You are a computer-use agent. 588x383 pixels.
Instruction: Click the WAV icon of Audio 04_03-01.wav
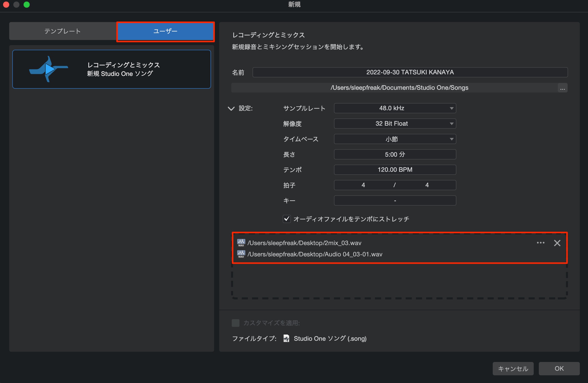(x=241, y=254)
